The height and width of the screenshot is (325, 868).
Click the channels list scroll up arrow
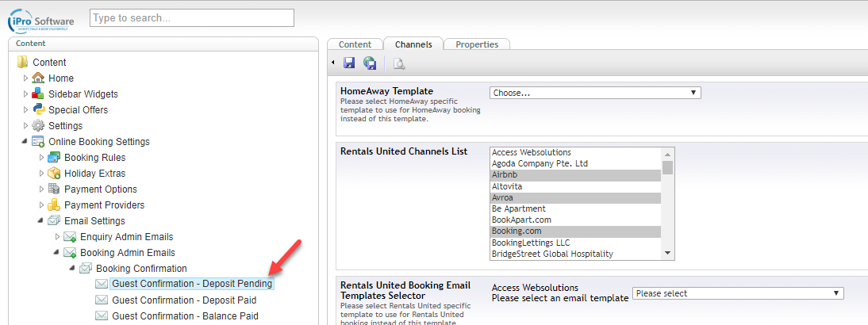(667, 155)
